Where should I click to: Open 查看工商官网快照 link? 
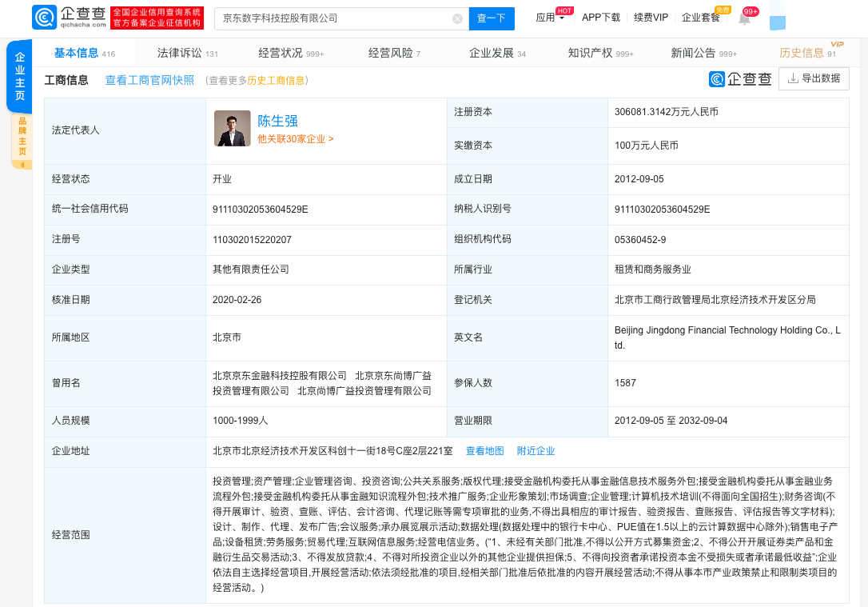pos(149,80)
